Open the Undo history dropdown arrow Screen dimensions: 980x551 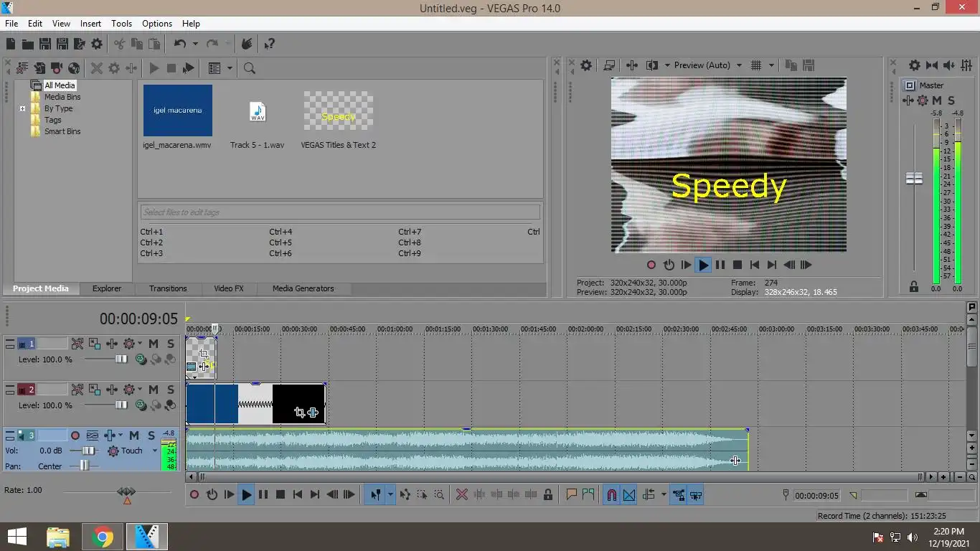pyautogui.click(x=195, y=44)
